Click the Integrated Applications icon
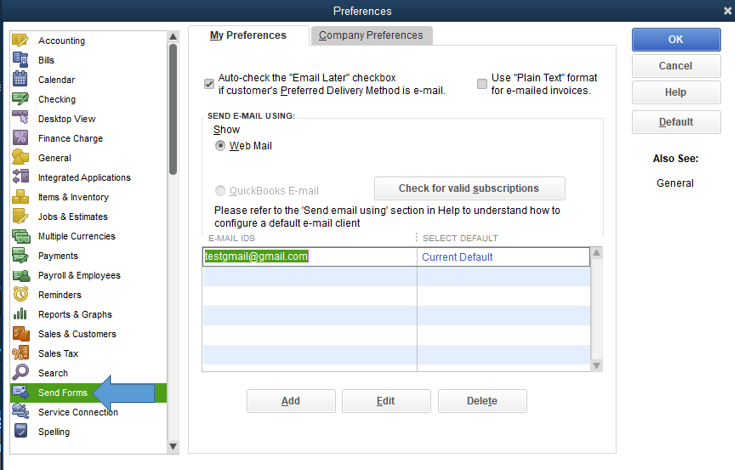This screenshot has width=735, height=470. (20, 177)
